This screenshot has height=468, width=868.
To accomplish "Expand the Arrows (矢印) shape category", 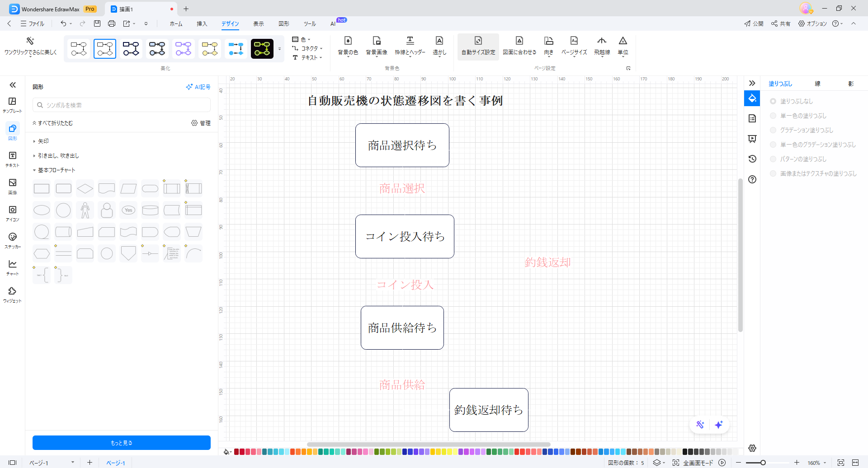I will [41, 141].
